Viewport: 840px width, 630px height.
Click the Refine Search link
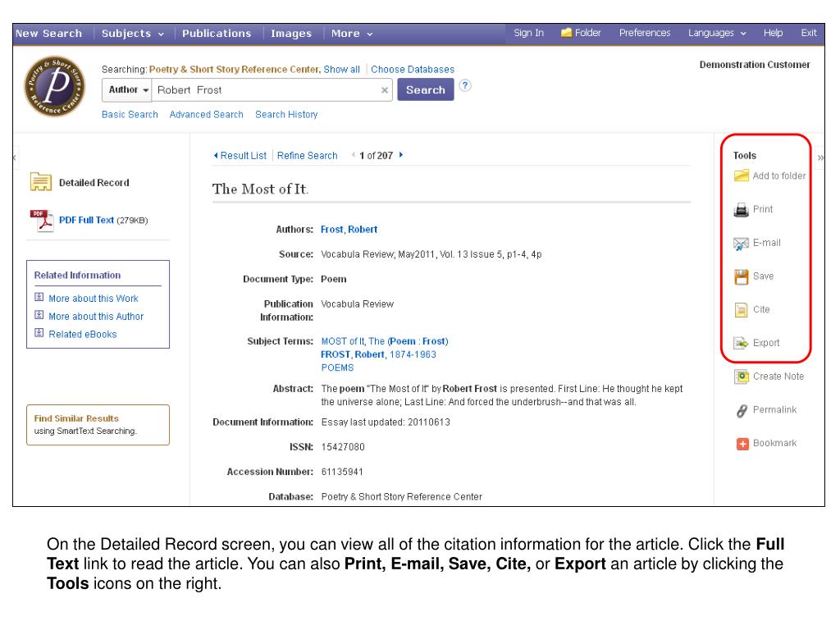tap(307, 155)
